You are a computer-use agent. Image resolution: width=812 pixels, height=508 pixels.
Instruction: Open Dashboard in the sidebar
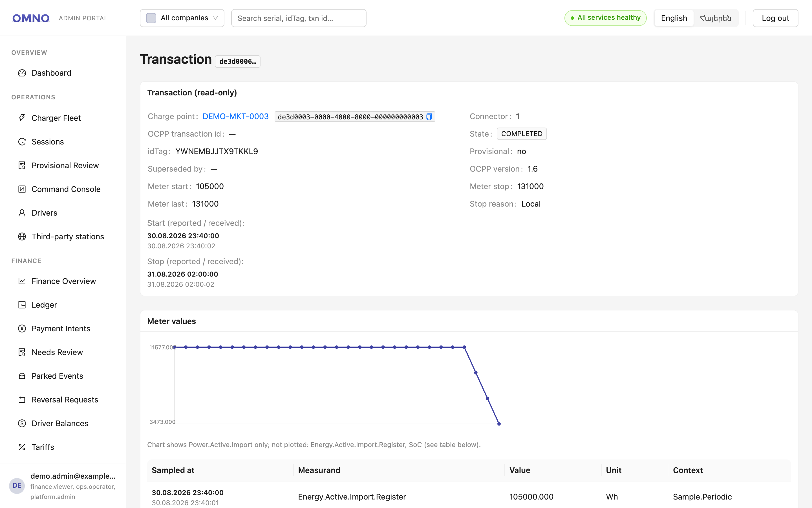(x=63, y=73)
